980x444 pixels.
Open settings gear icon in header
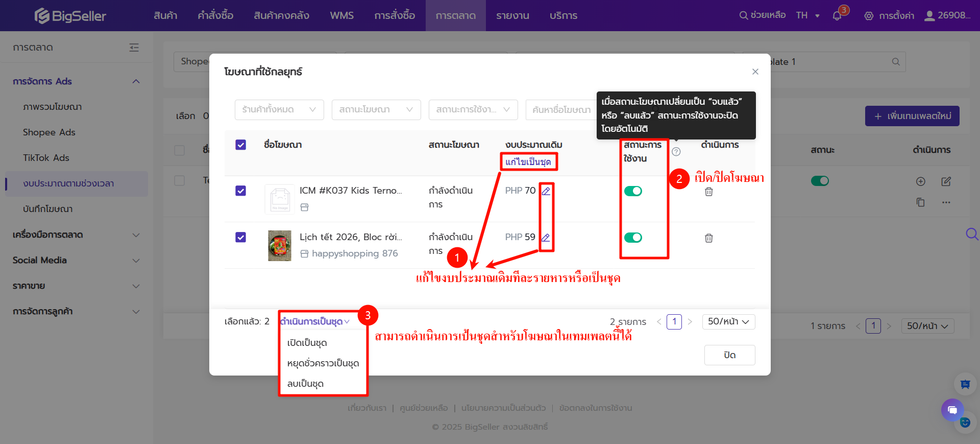click(869, 16)
